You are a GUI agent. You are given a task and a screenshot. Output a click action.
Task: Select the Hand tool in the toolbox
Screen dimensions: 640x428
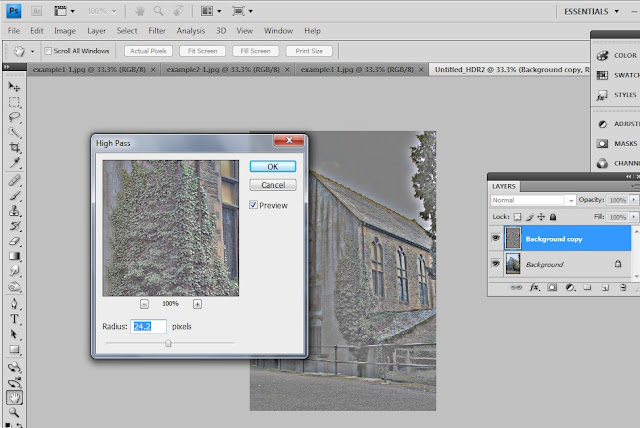tap(14, 397)
